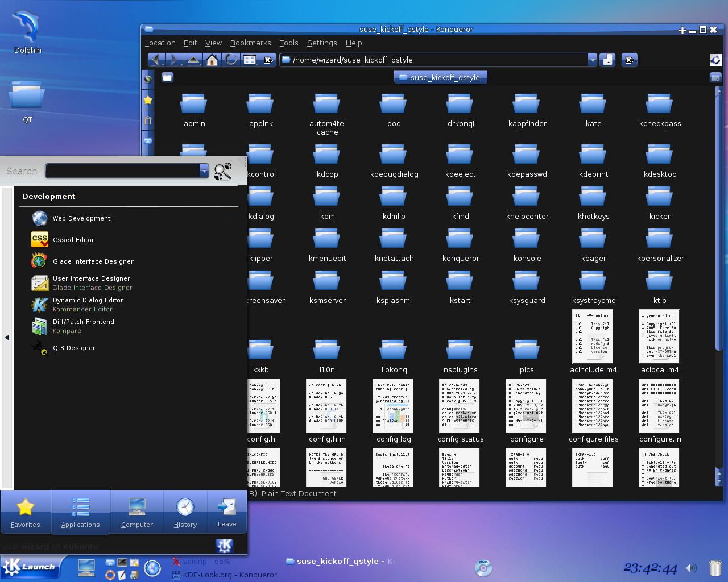Switch to KDE-Look.org Konqueror task
The image size is (728, 582).
pos(225,575)
